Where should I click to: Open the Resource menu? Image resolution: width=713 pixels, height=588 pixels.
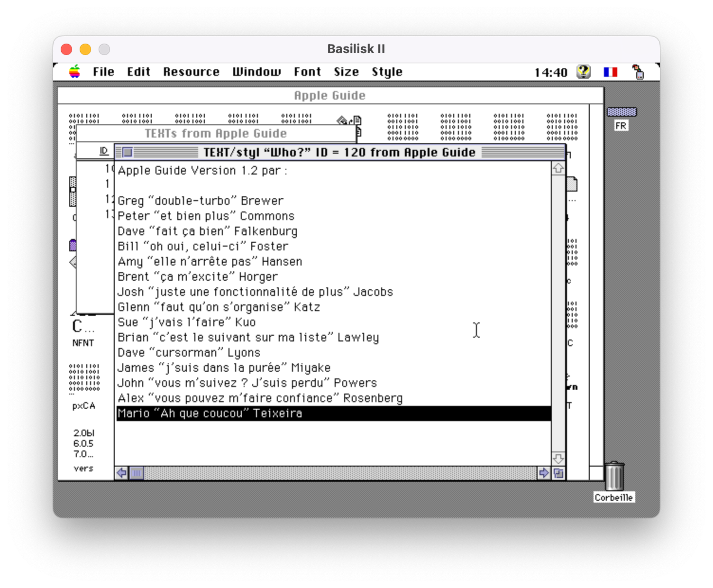click(x=191, y=72)
